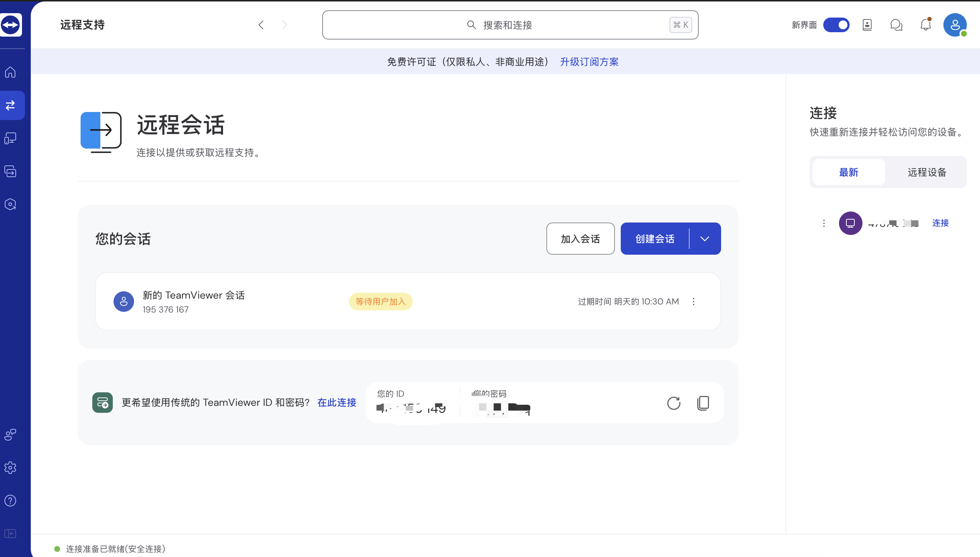Switch to the 最新 tab
The image size is (980, 557).
(x=849, y=172)
